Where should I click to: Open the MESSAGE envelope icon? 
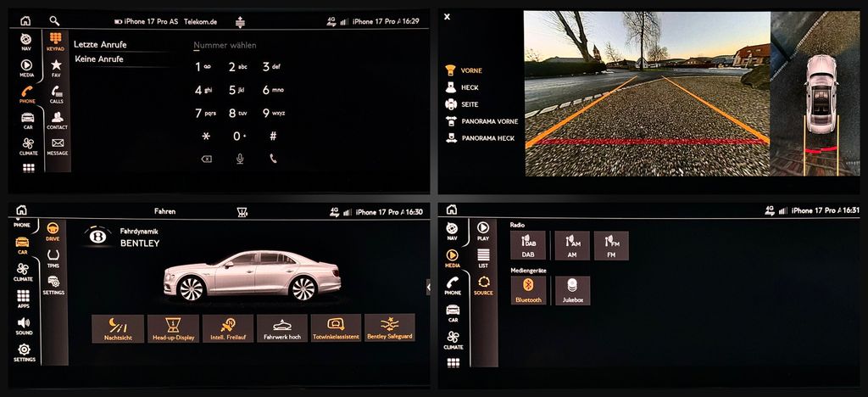tap(57, 147)
